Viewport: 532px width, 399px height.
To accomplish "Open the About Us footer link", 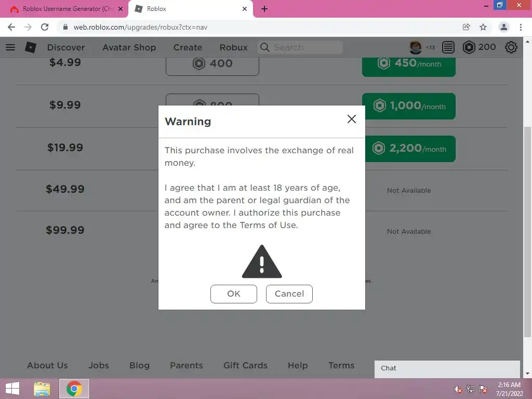I will point(47,365).
